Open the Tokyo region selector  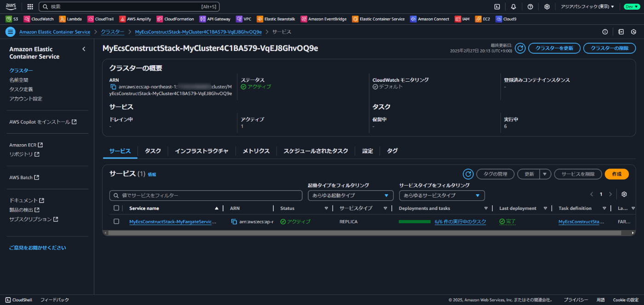[587, 6]
